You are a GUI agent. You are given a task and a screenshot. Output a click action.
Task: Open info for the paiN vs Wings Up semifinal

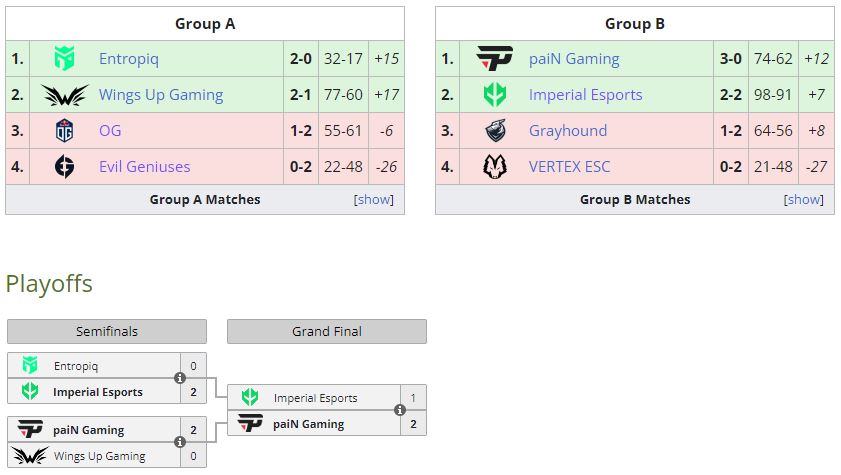(x=180, y=442)
